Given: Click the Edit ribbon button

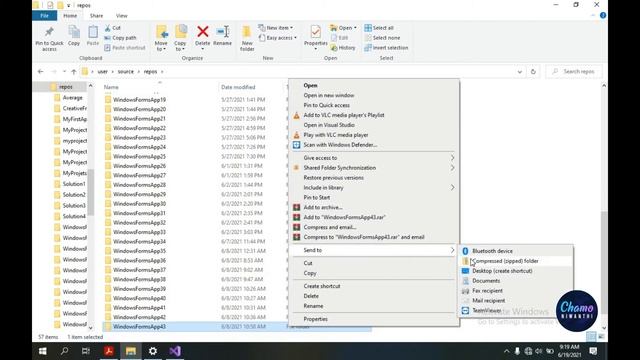Looking at the screenshot, I should point(340,38).
